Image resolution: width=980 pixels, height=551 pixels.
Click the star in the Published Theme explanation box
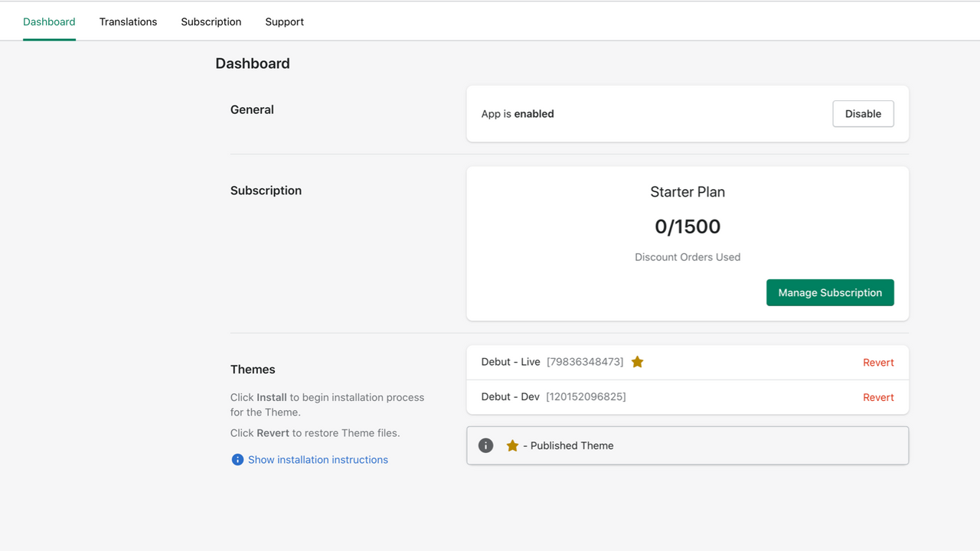(x=512, y=445)
